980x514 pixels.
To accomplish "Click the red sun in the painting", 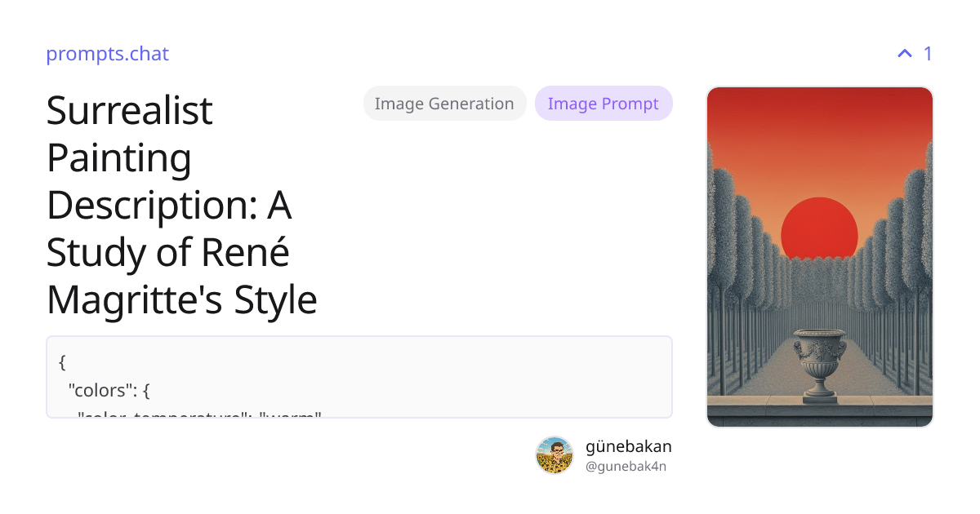I will 819,229.
